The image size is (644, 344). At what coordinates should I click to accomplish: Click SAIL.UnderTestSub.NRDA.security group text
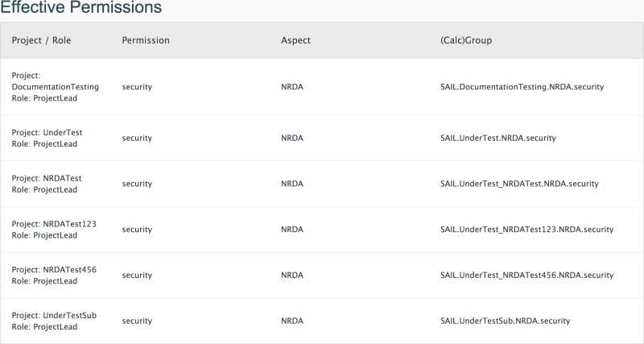(x=505, y=321)
